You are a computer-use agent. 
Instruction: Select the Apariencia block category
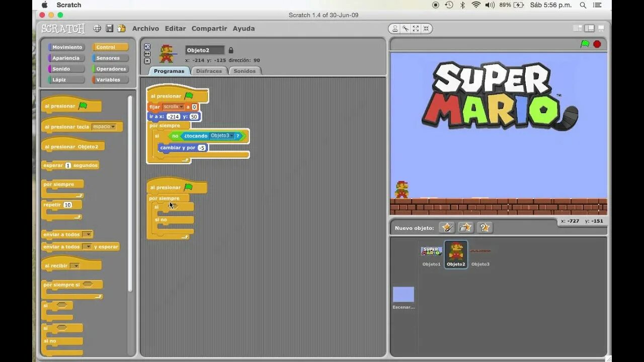point(66,58)
